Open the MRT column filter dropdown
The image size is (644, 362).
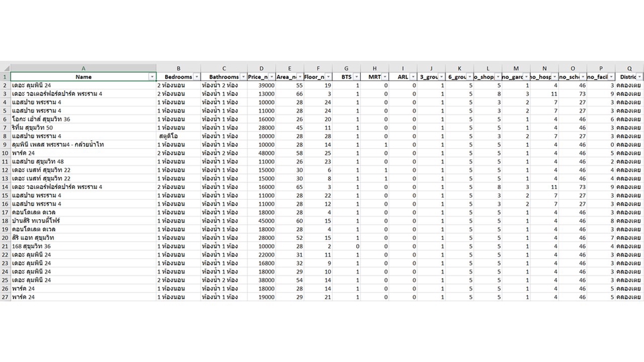(385, 76)
